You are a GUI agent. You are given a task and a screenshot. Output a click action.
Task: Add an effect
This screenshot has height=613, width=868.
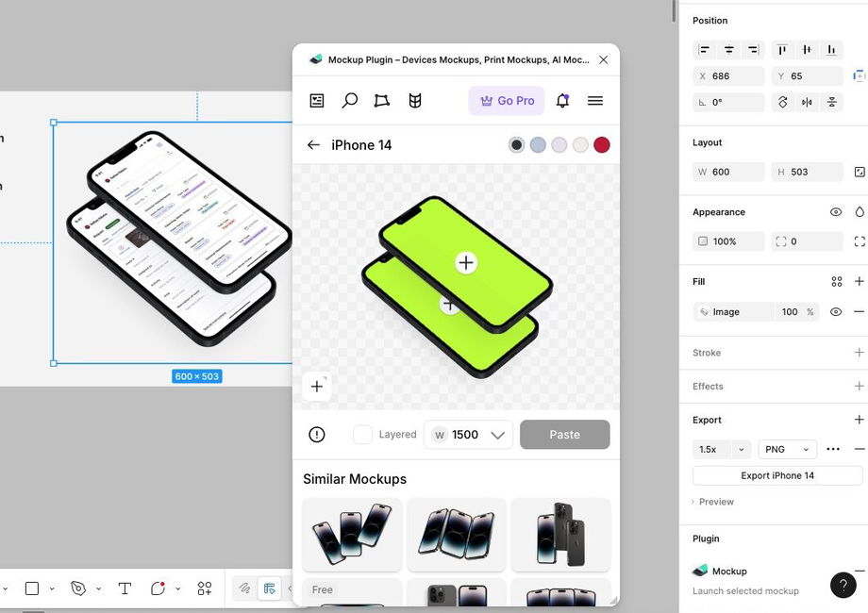tap(860, 386)
